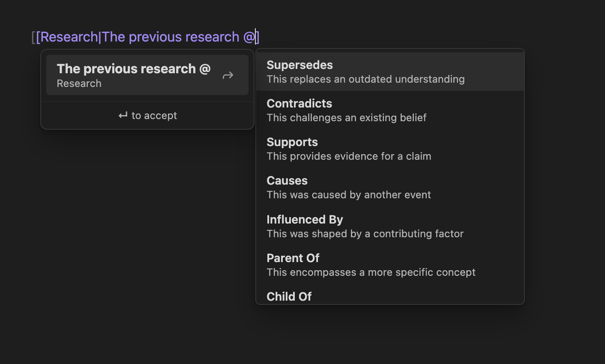Click the alias text 'The previous research' in editor
This screenshot has height=364, width=605.
point(171,37)
